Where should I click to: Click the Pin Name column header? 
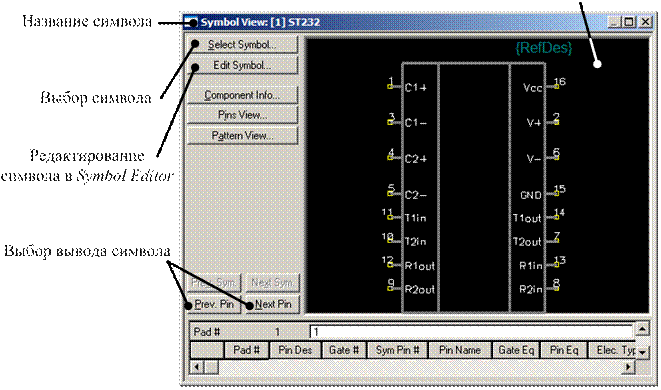459,350
